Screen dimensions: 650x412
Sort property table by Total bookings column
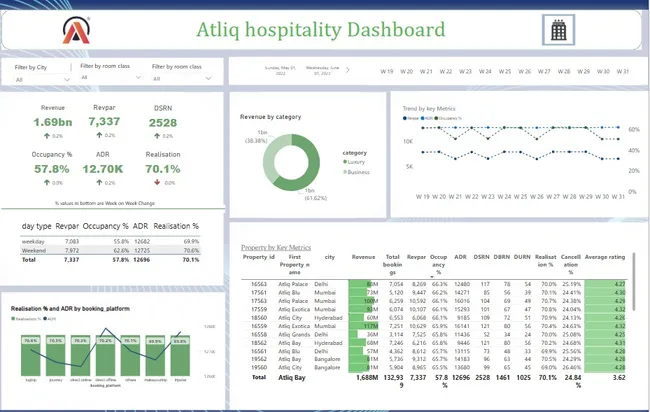[x=393, y=264]
